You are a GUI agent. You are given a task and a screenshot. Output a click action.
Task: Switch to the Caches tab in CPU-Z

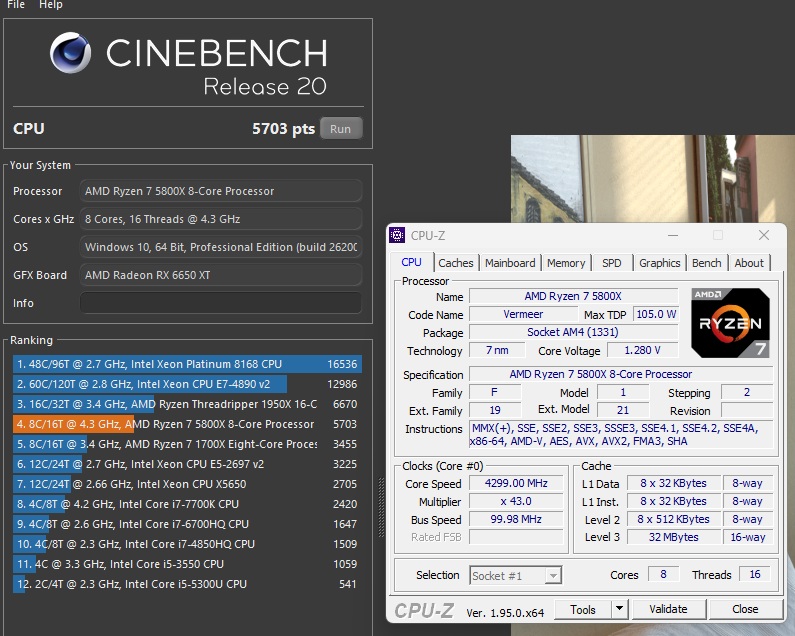pos(455,263)
